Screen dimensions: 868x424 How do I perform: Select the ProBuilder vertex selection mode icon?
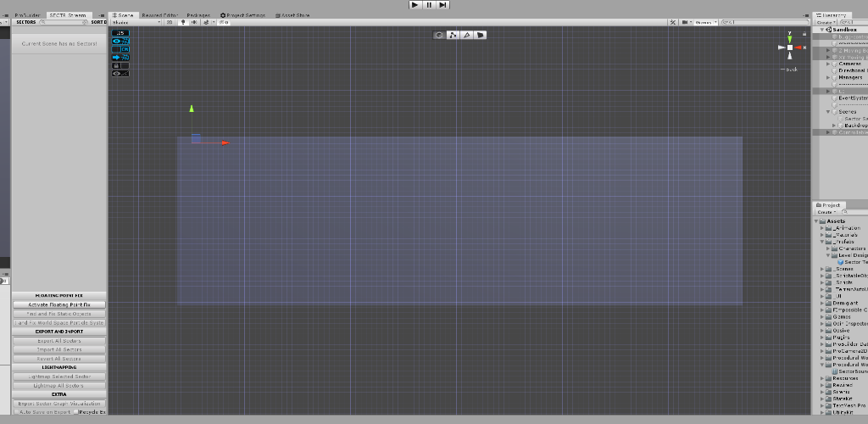coord(453,35)
